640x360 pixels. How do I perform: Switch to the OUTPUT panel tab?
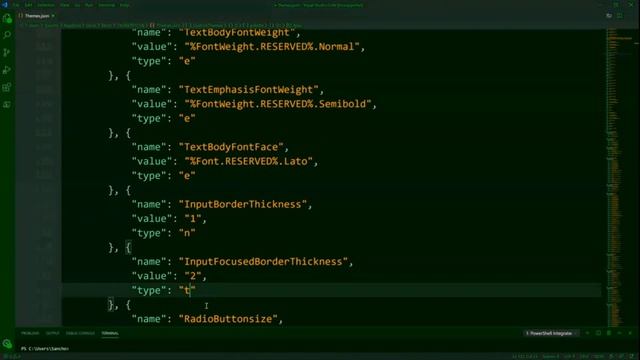tap(52, 333)
